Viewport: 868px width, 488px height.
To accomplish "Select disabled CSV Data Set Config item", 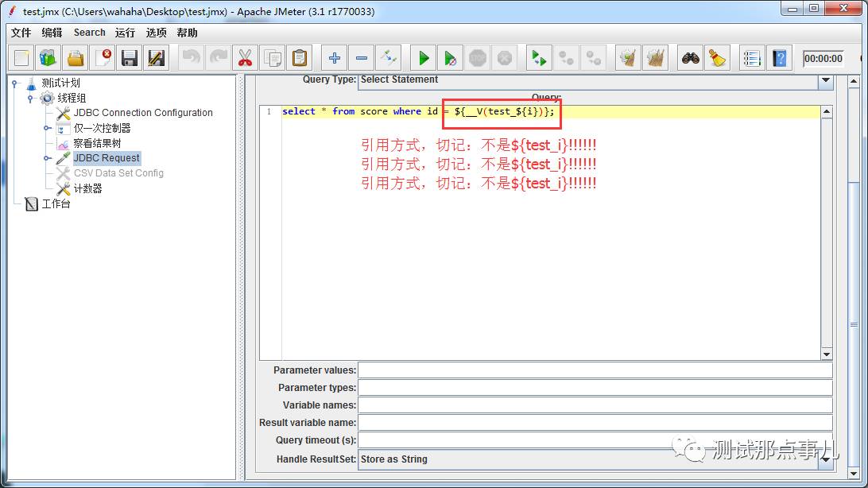I will pos(118,173).
